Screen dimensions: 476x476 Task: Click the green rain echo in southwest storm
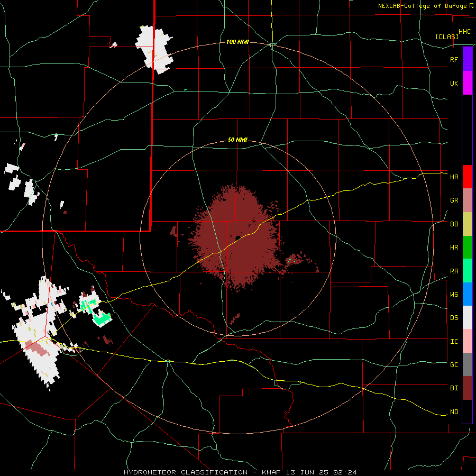102,319
